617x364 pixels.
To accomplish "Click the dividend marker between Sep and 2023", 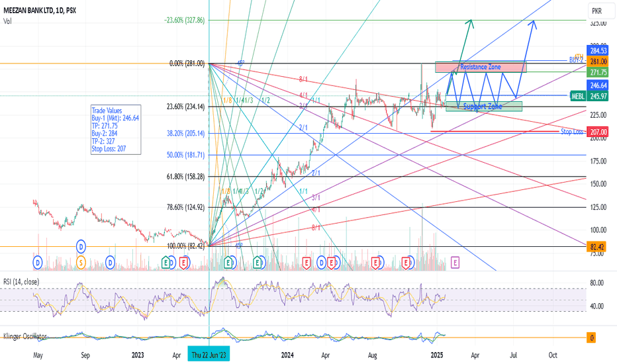I will (x=110, y=263).
